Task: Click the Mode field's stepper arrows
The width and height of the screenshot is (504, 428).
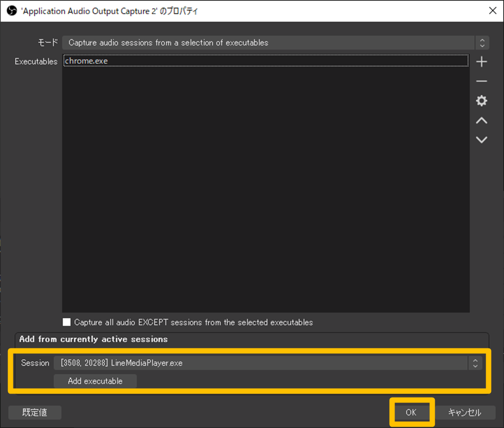Action: pyautogui.click(x=483, y=42)
